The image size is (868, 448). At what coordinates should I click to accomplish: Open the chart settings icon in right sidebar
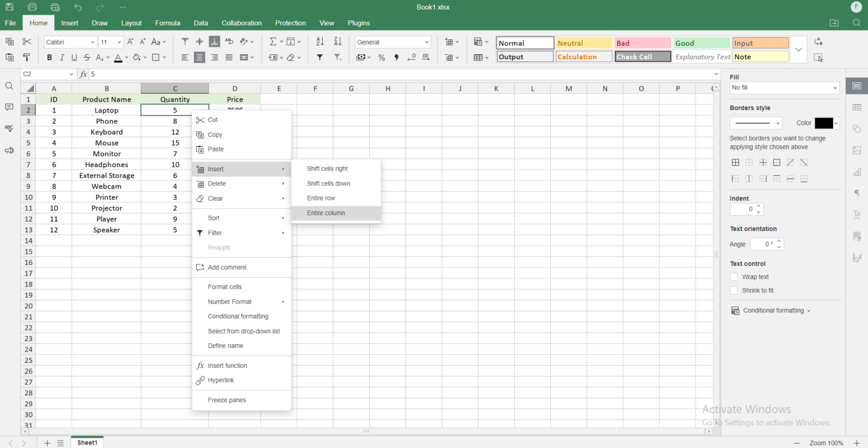[x=857, y=172]
